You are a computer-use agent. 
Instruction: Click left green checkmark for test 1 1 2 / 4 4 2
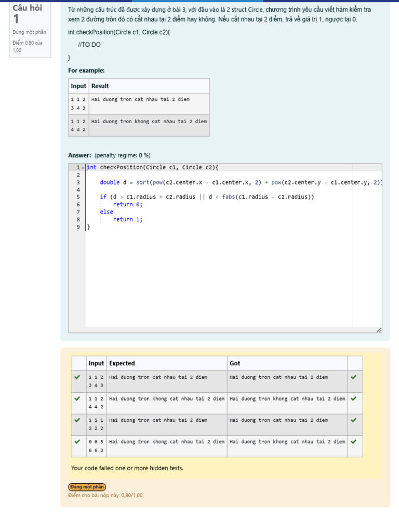tap(77, 398)
